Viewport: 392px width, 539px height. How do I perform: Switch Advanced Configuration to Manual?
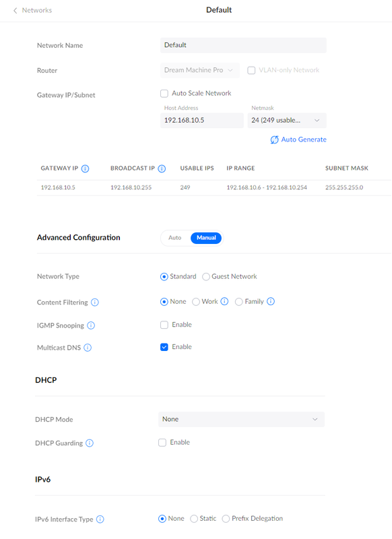point(206,238)
